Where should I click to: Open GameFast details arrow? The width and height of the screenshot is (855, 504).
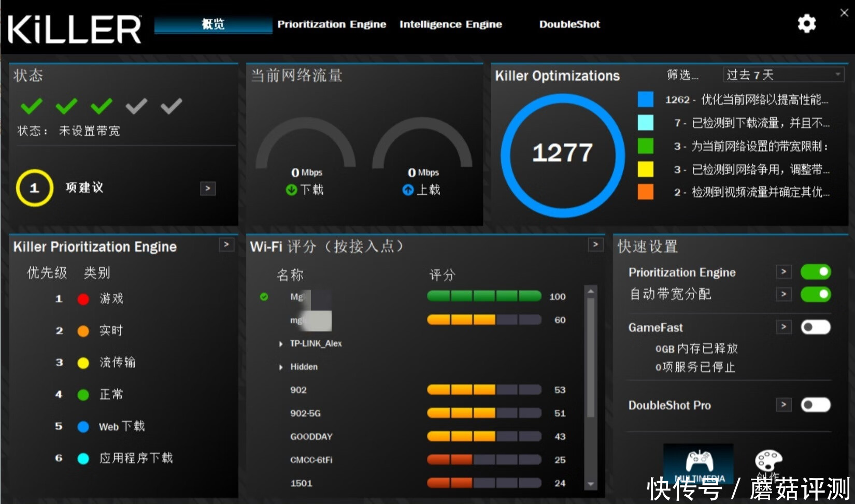[783, 327]
